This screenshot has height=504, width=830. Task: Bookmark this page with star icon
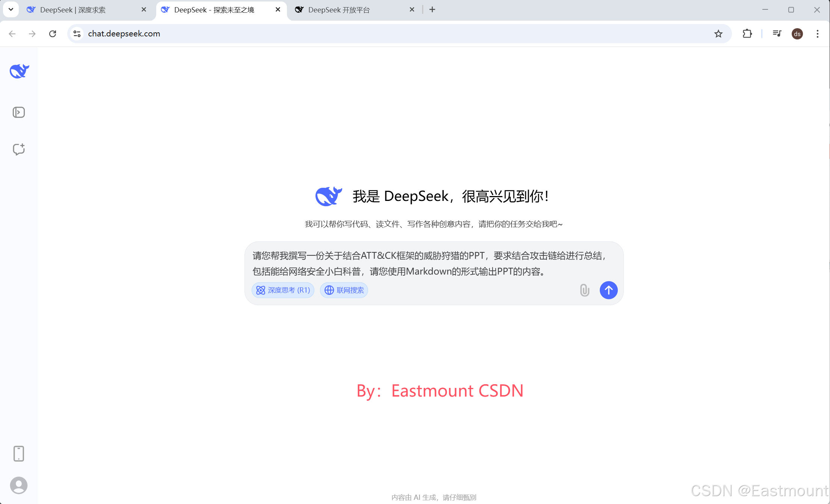(x=718, y=34)
